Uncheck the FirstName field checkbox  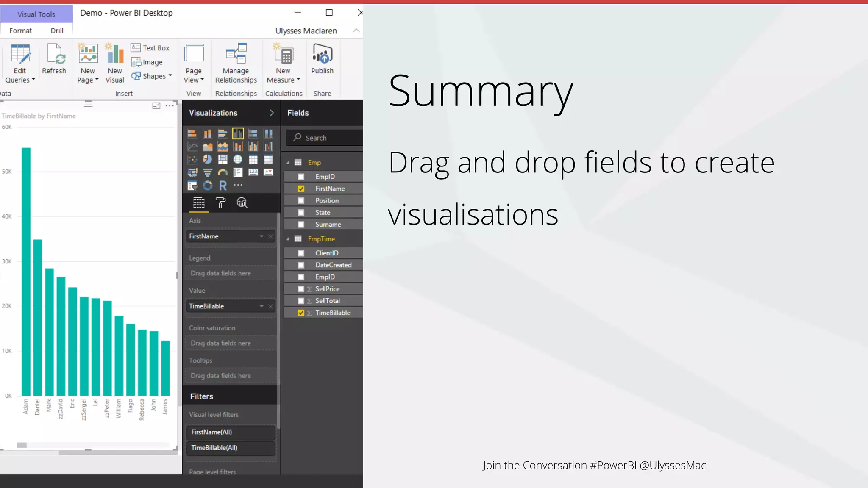click(x=301, y=189)
